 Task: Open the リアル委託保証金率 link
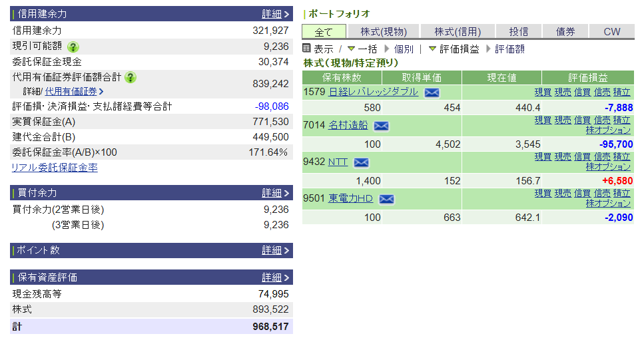(x=55, y=168)
